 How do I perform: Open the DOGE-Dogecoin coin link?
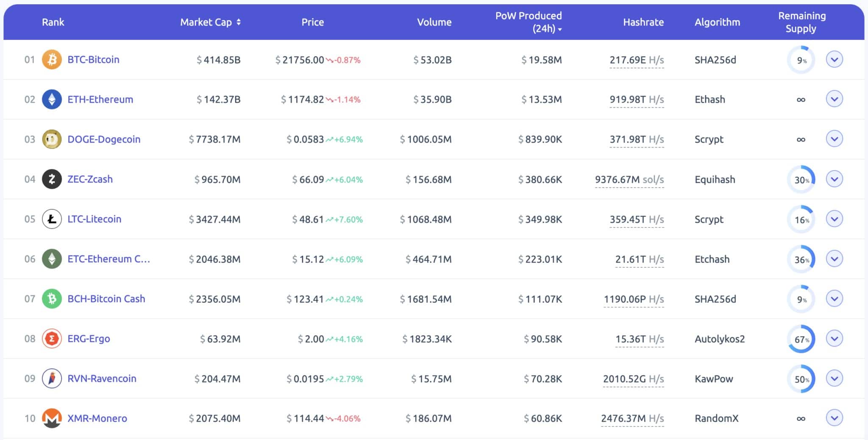coord(104,139)
